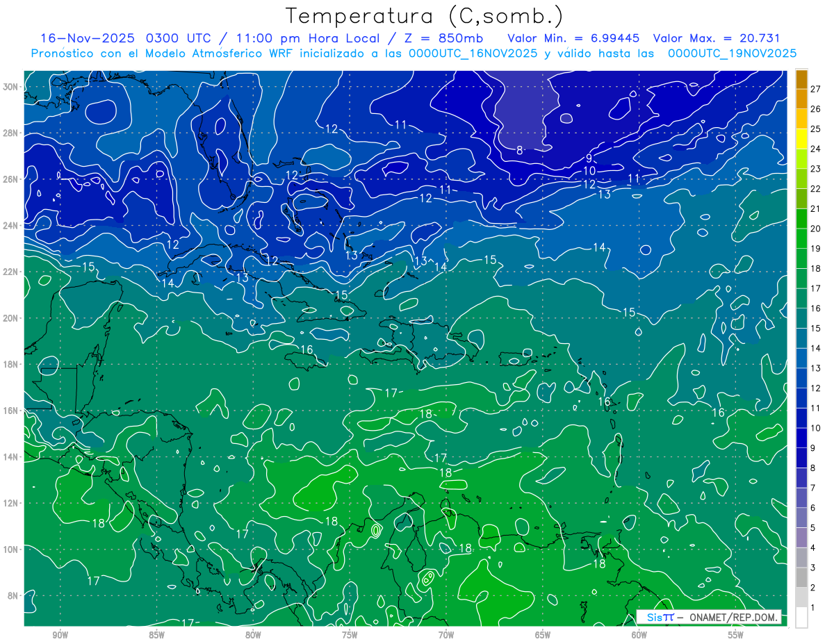
Task: Select valid-until time '0000UTC_19NOV2025'
Action: (732, 53)
